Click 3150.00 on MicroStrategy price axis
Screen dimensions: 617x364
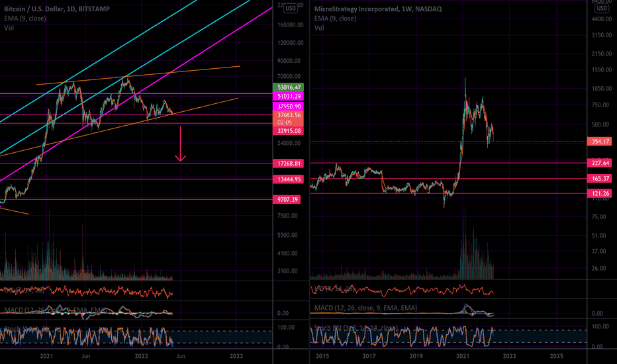[602, 35]
